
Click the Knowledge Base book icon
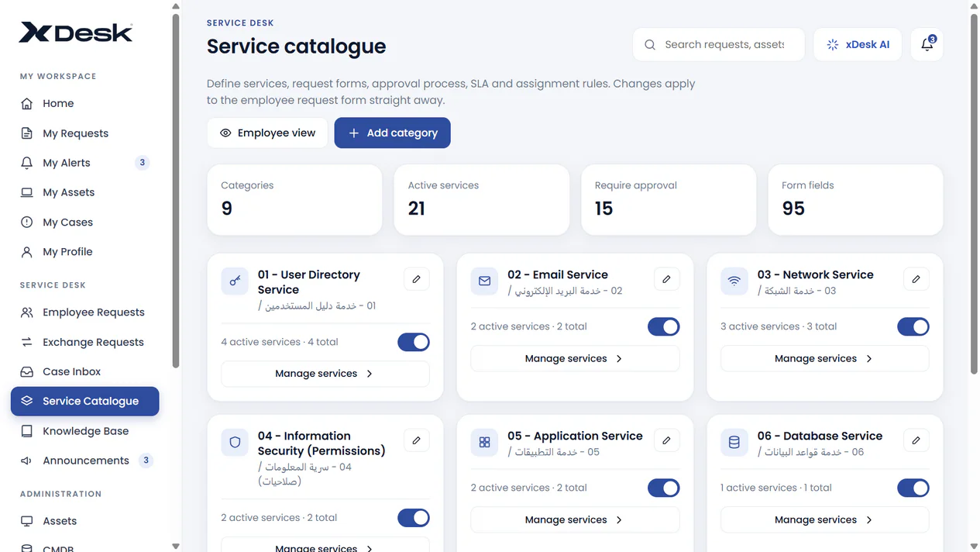(x=27, y=431)
